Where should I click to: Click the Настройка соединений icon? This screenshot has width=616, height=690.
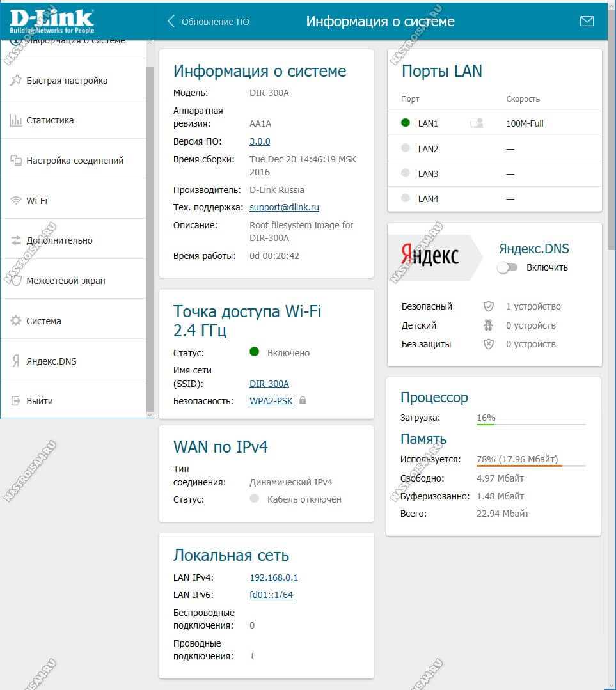pos(16,161)
